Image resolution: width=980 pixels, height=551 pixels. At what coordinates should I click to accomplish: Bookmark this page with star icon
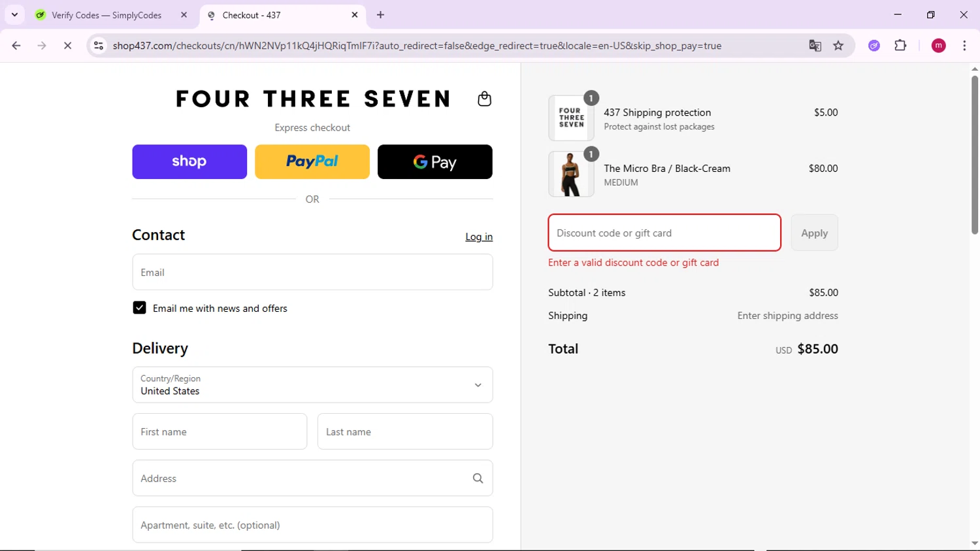[838, 46]
